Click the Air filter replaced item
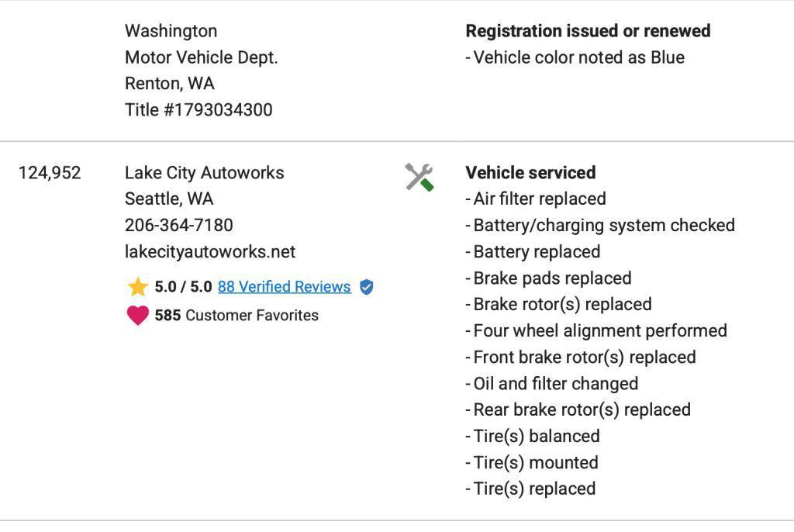794x532 pixels. 536,199
